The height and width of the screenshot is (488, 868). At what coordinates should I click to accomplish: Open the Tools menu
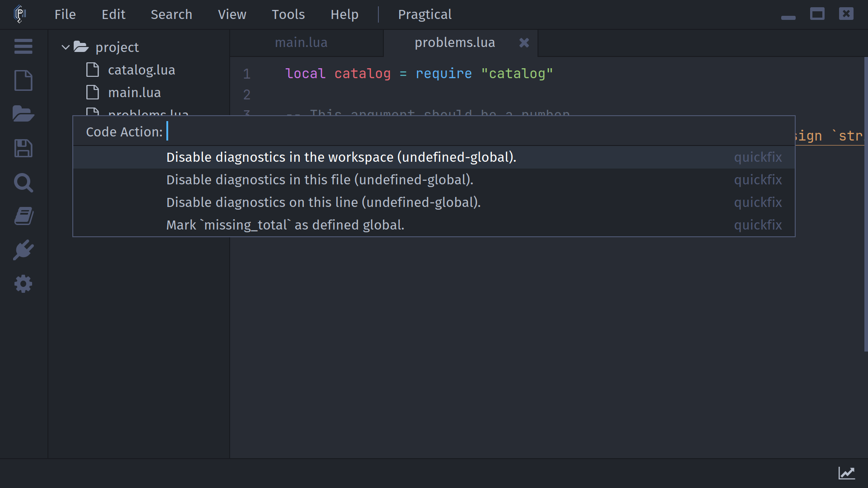(288, 14)
